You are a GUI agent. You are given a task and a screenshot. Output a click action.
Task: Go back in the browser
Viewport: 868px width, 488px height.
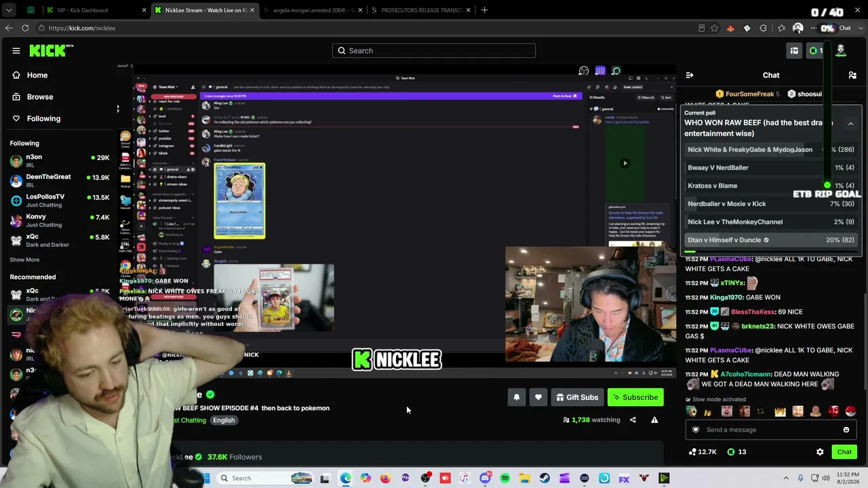tap(8, 28)
